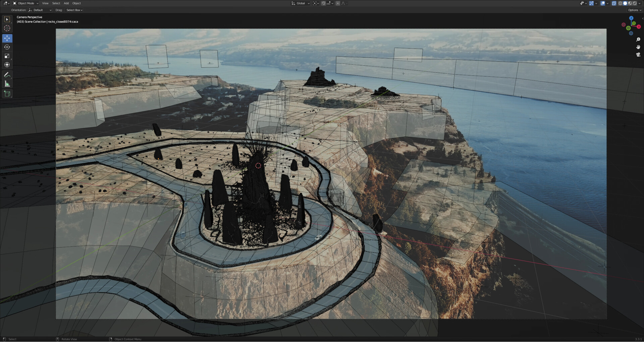Select the Move tool

point(7,38)
